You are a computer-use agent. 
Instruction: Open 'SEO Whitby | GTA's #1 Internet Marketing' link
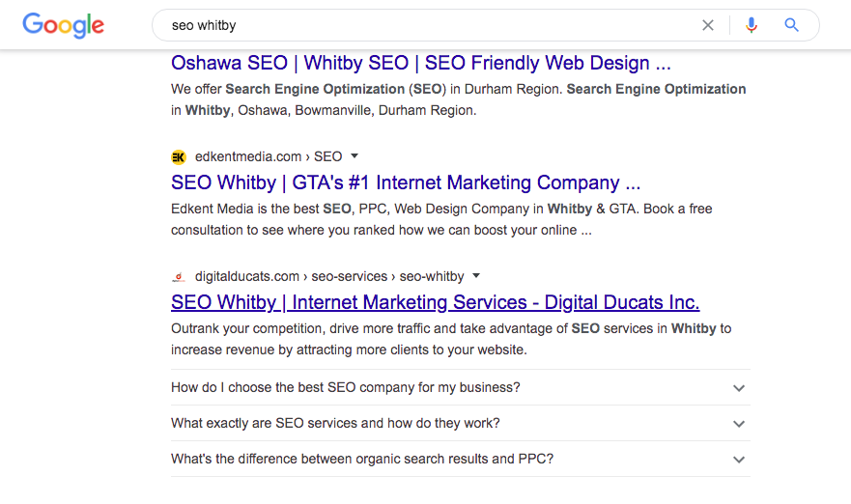pos(406,182)
